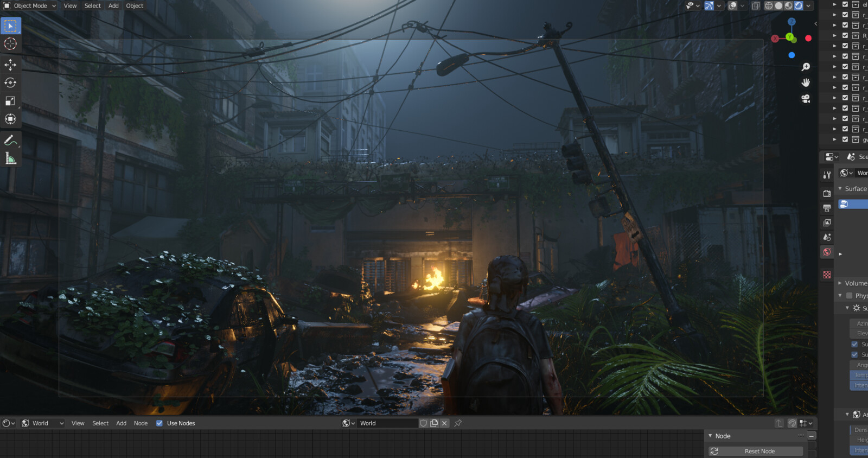Collapse the Surface panel
Screen dimensions: 868x458
point(840,189)
